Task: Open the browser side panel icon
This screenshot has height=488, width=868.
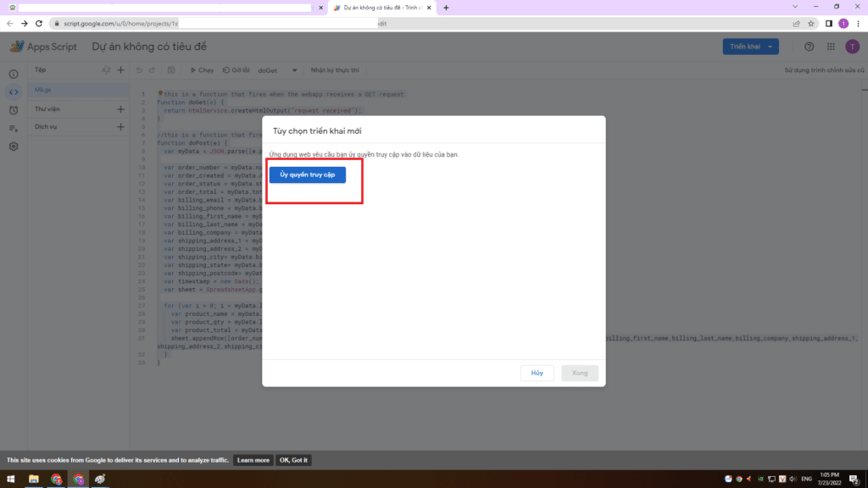Action: click(x=829, y=24)
